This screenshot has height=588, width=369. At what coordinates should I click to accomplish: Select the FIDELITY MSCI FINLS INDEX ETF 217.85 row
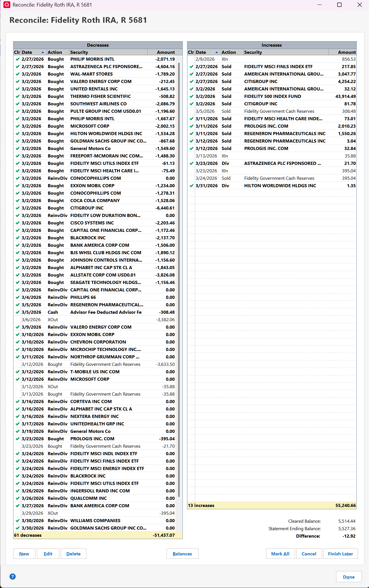click(x=272, y=66)
